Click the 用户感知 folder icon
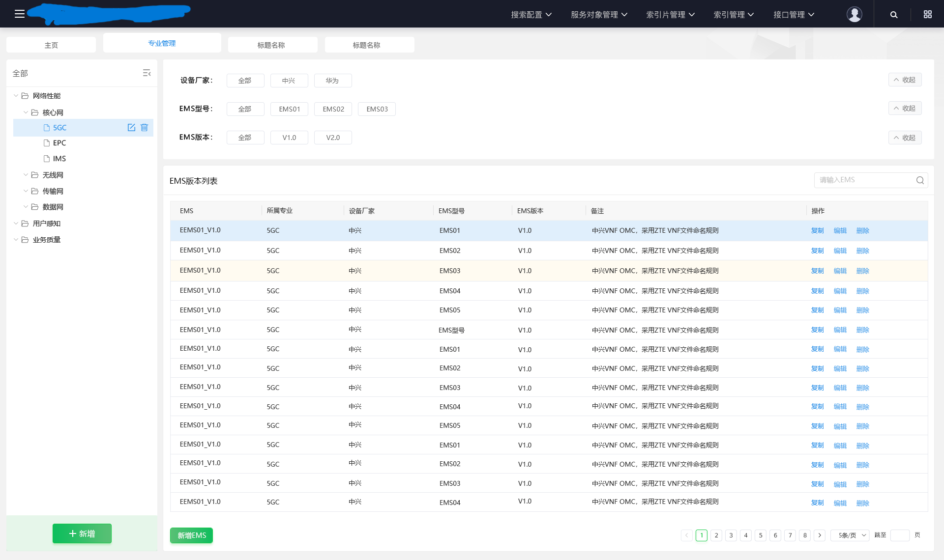 point(25,224)
